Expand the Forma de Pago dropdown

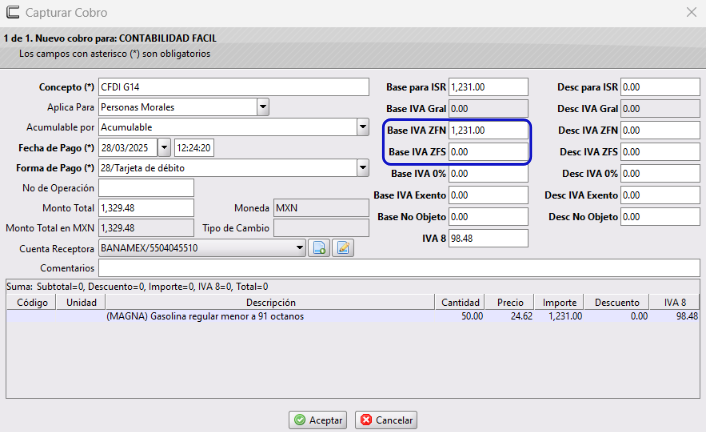363,168
